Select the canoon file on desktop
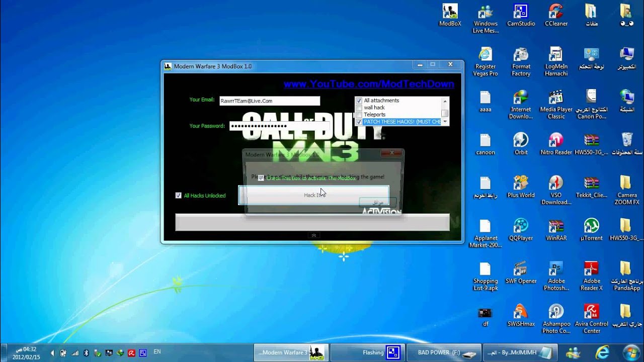Screen dimensions: 644x362 [486, 144]
